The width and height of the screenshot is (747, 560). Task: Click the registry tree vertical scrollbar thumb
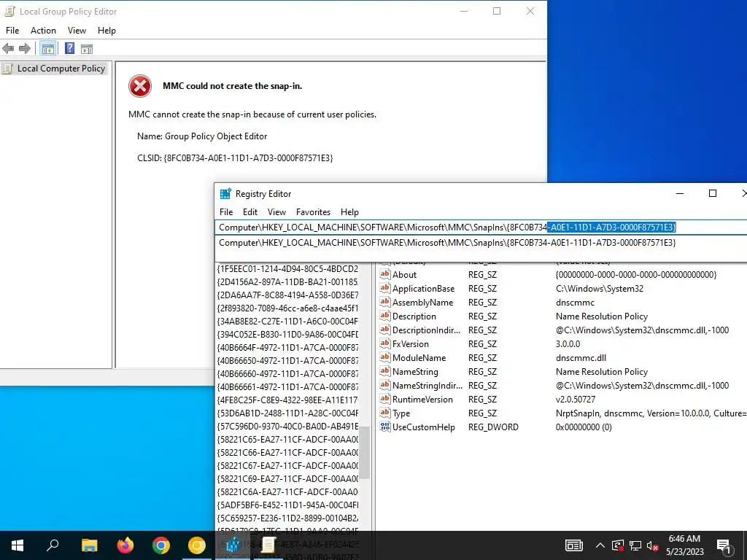365,452
